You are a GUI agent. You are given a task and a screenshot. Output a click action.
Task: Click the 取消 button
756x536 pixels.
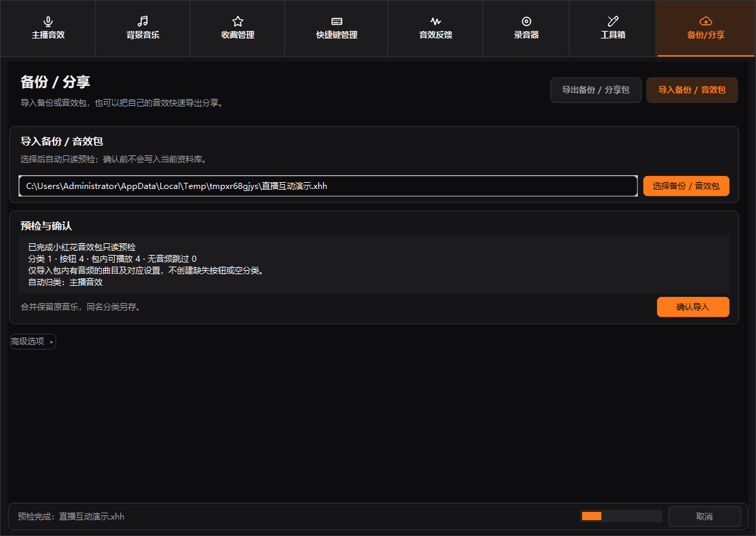point(704,517)
